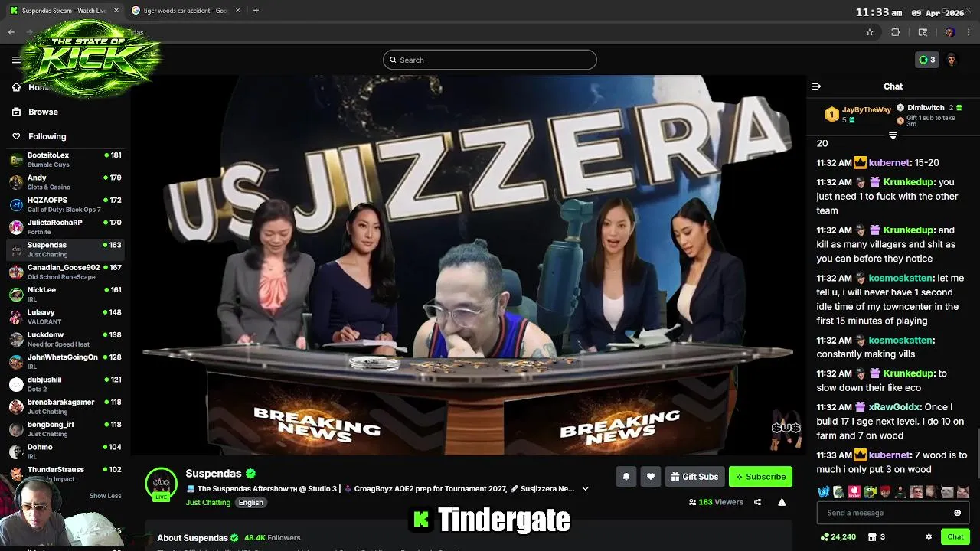Open dubjushiii Dota 2 channel
Image resolution: width=980 pixels, height=551 pixels.
tap(65, 384)
